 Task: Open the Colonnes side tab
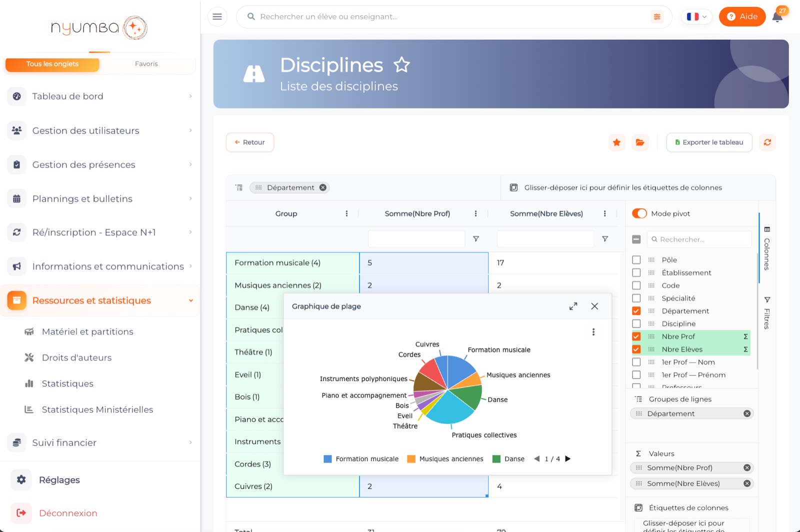click(767, 248)
